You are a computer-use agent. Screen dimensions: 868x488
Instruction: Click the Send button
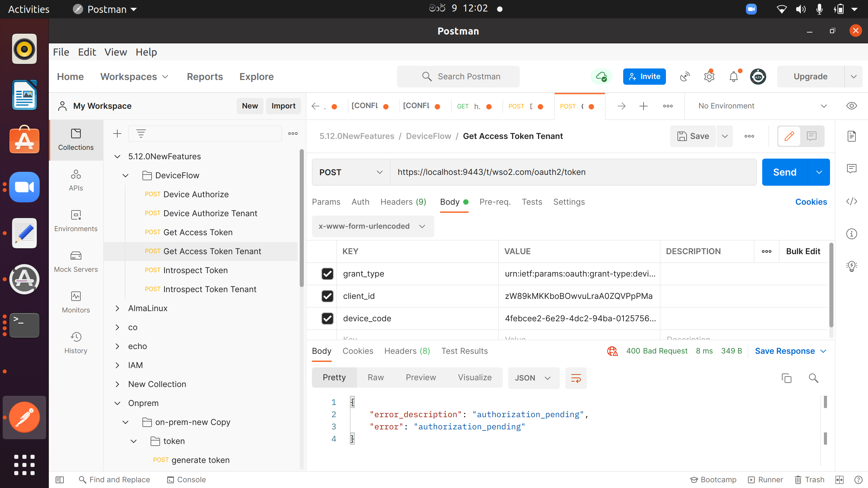point(784,172)
